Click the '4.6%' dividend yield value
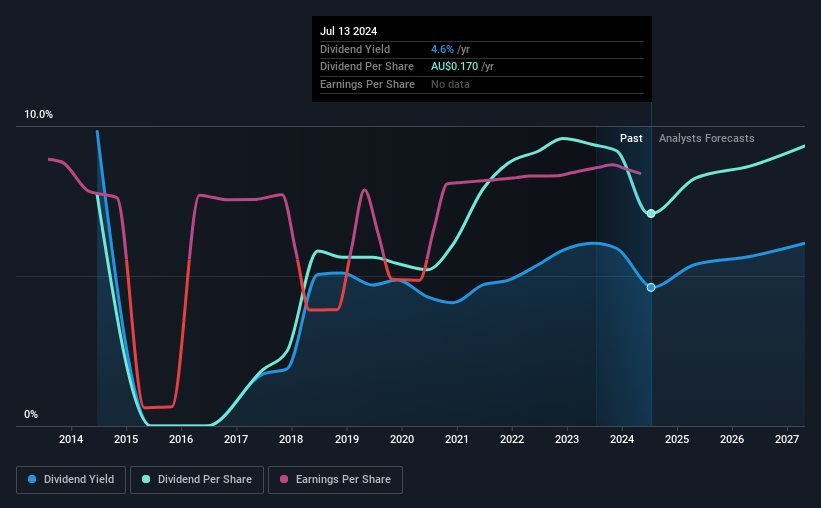This screenshot has width=821, height=508. coord(442,49)
